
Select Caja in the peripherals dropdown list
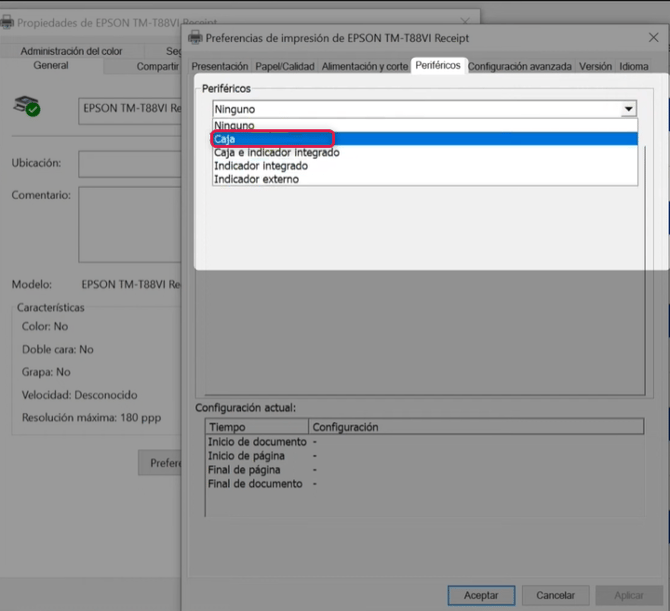point(425,139)
